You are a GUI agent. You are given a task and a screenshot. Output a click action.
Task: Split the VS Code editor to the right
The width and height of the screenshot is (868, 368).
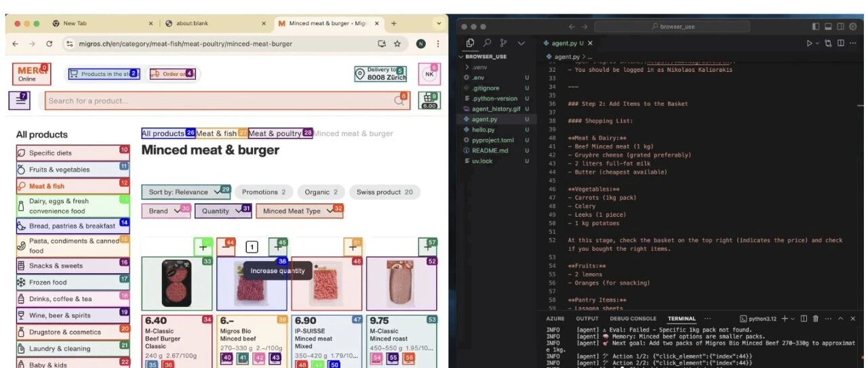click(841, 43)
